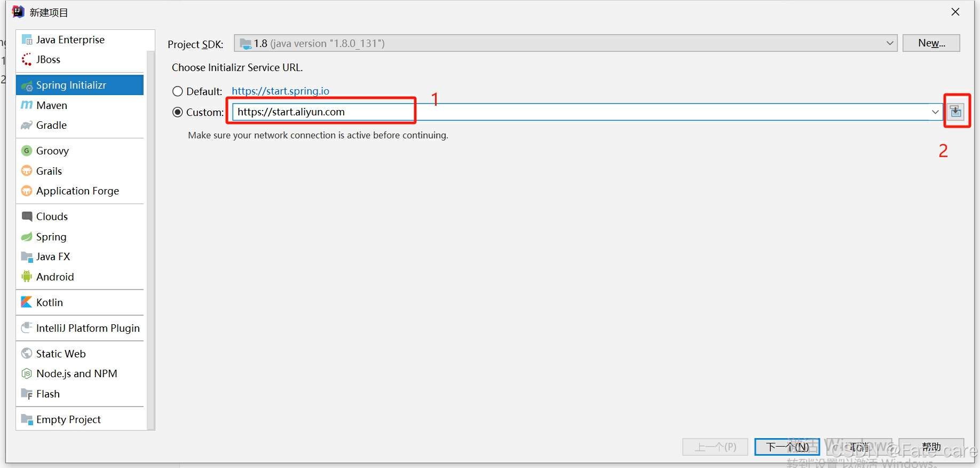Click the Gradle elephant icon
Viewport: 980px width, 468px height.
pos(27,126)
